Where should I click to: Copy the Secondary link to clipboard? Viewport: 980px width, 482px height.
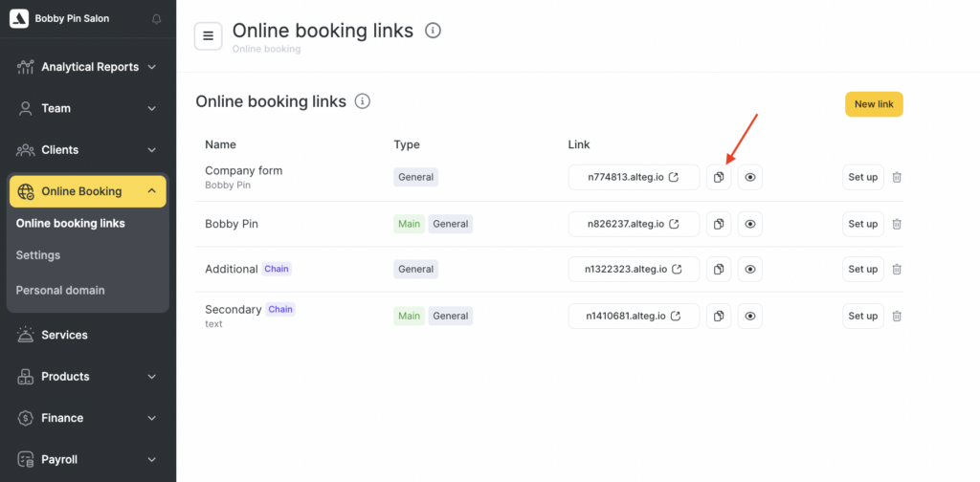click(x=719, y=316)
